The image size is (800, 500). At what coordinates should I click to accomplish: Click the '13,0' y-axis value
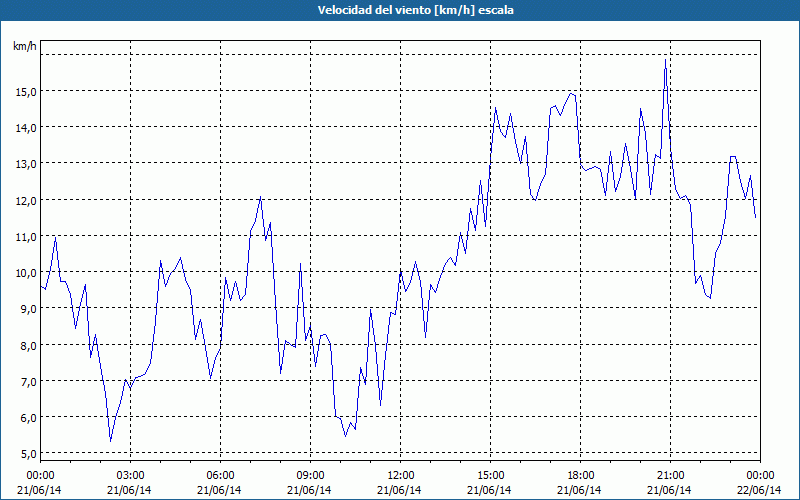[26, 164]
